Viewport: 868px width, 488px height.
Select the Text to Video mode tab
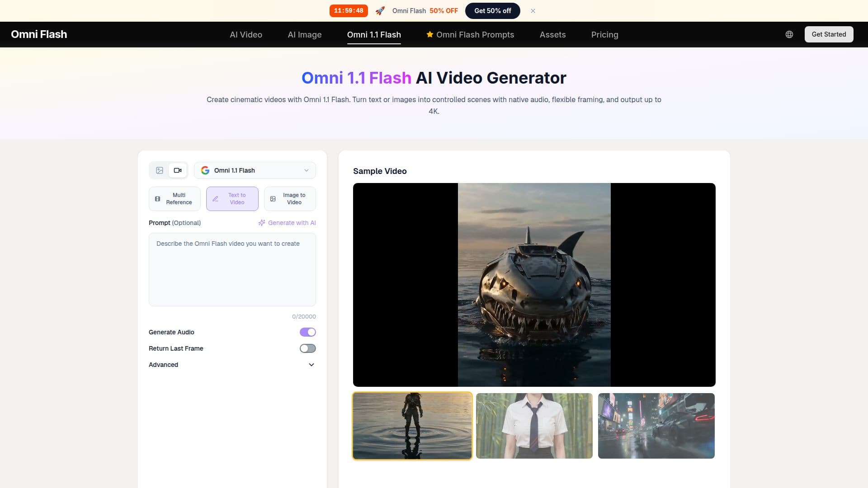tap(232, 199)
